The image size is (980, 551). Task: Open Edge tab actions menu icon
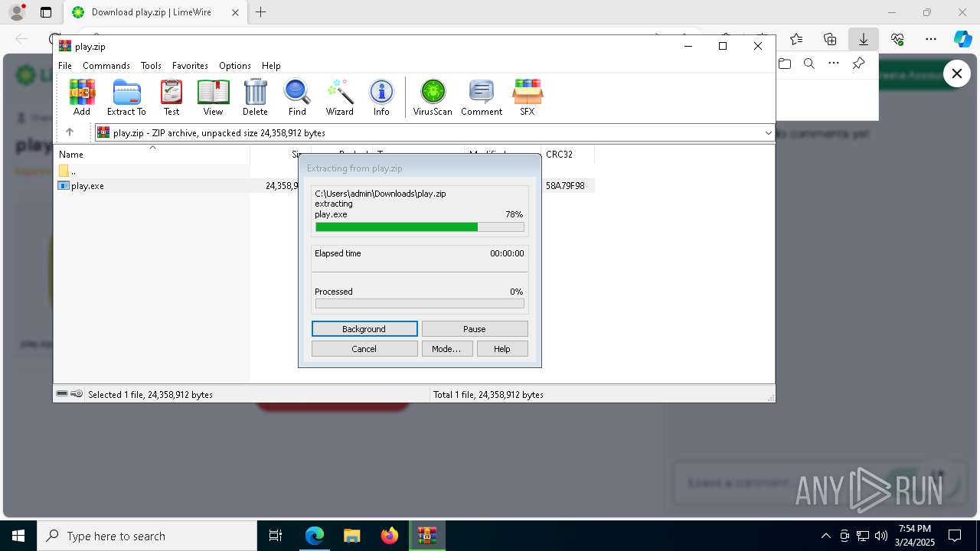coord(46,12)
